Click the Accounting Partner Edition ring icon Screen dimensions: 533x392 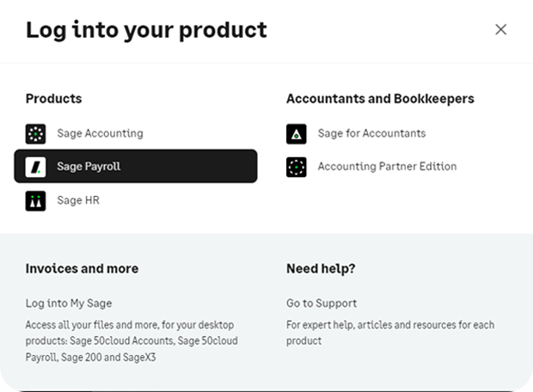click(296, 167)
